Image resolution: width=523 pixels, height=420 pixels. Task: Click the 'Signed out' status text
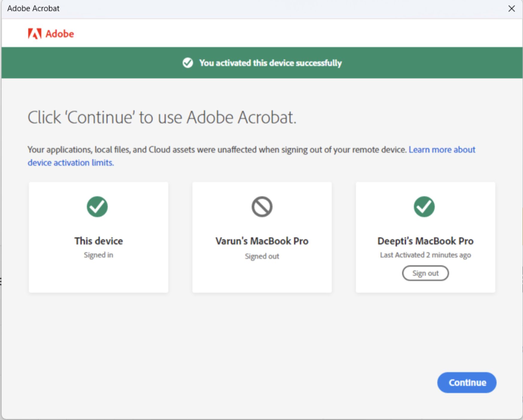pos(262,256)
